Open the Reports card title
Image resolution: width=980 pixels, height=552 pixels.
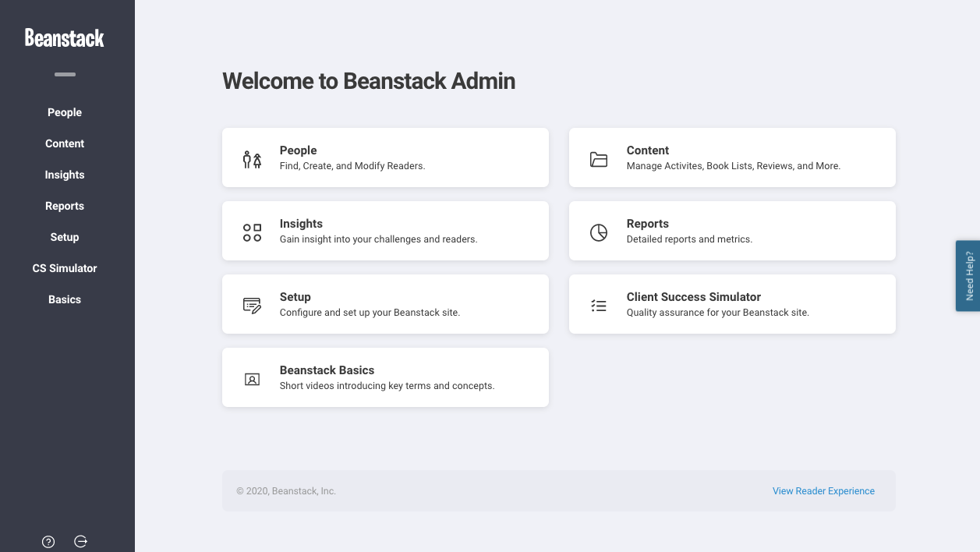pos(648,224)
